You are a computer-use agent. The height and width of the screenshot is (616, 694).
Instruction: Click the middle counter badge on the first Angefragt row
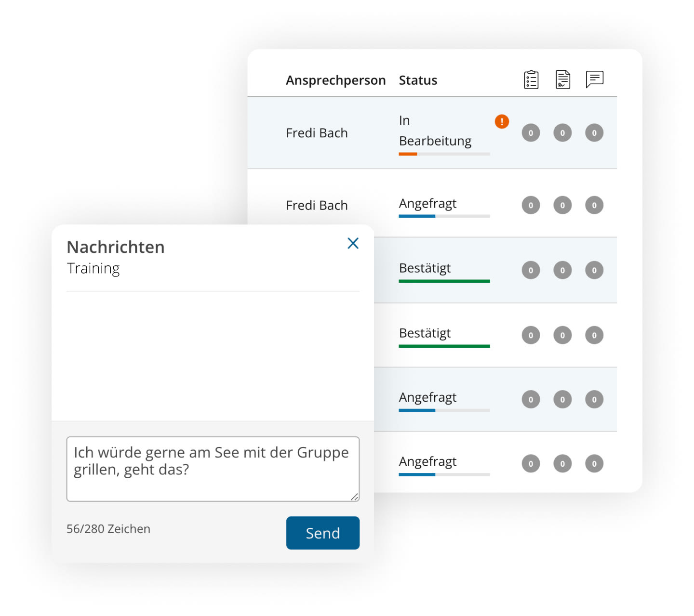click(x=562, y=205)
